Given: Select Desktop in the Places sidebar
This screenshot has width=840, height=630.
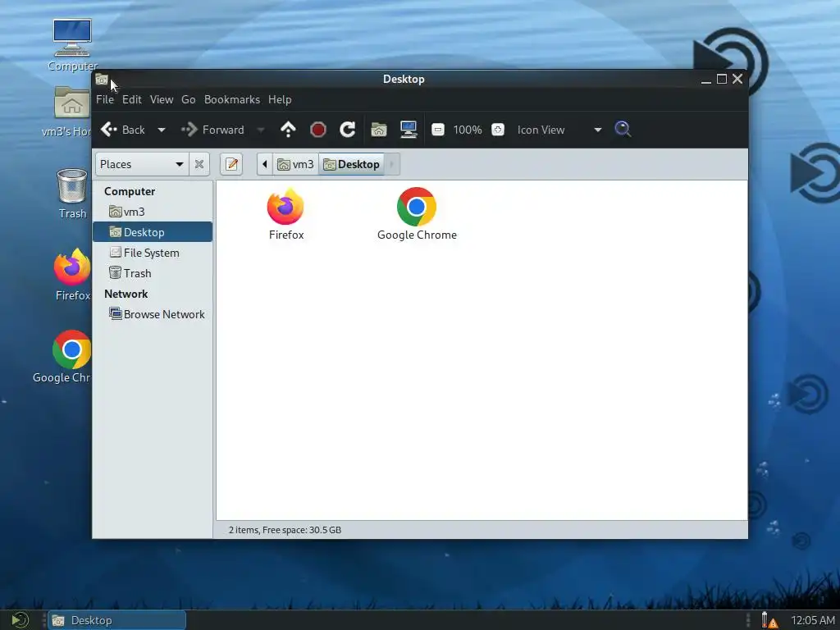Looking at the screenshot, I should [x=153, y=232].
